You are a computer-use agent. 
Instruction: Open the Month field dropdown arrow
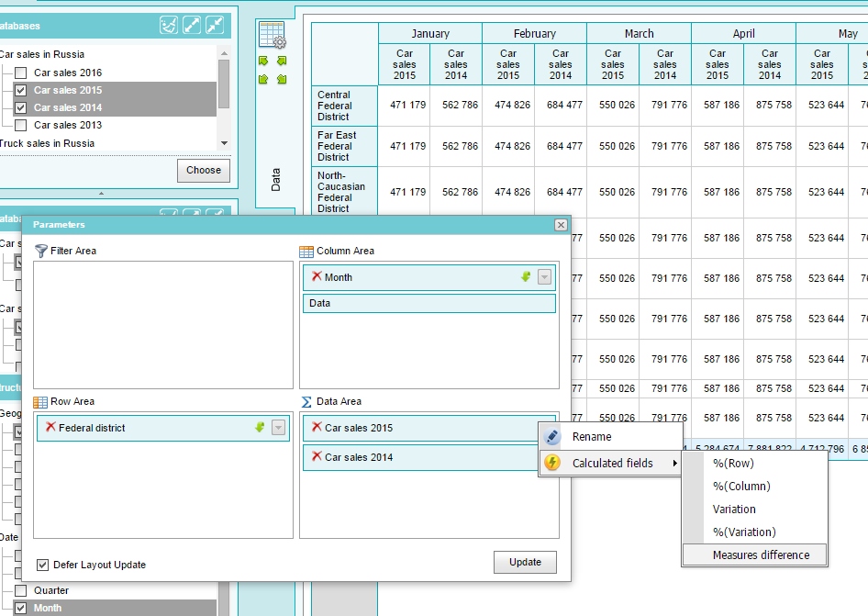click(545, 277)
